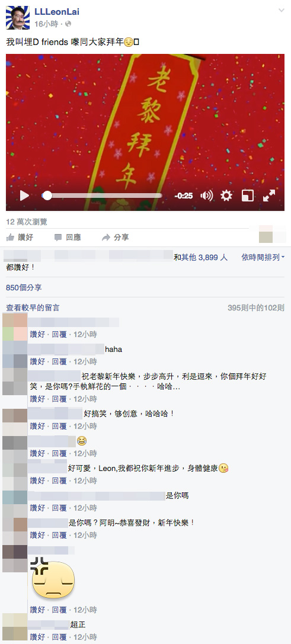Switch video to pop-out mini player
Image resolution: width=291 pixels, height=644 pixels.
pos(248,196)
